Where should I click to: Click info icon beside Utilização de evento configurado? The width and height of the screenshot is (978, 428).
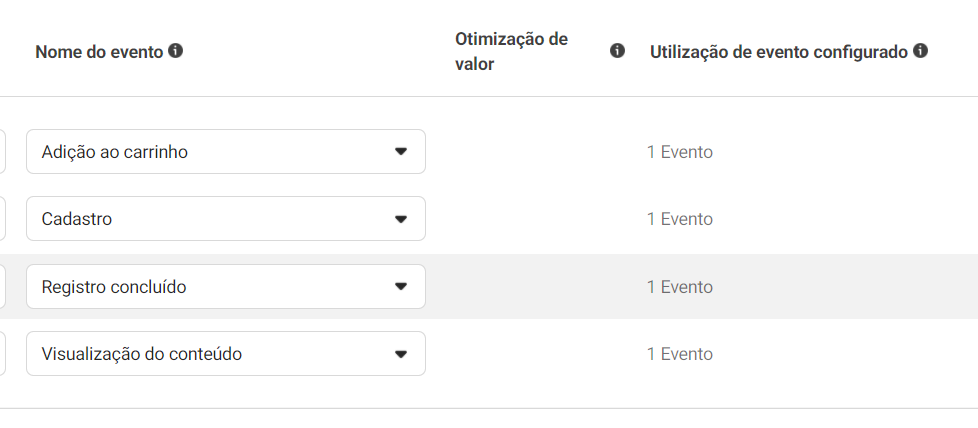coord(920,51)
